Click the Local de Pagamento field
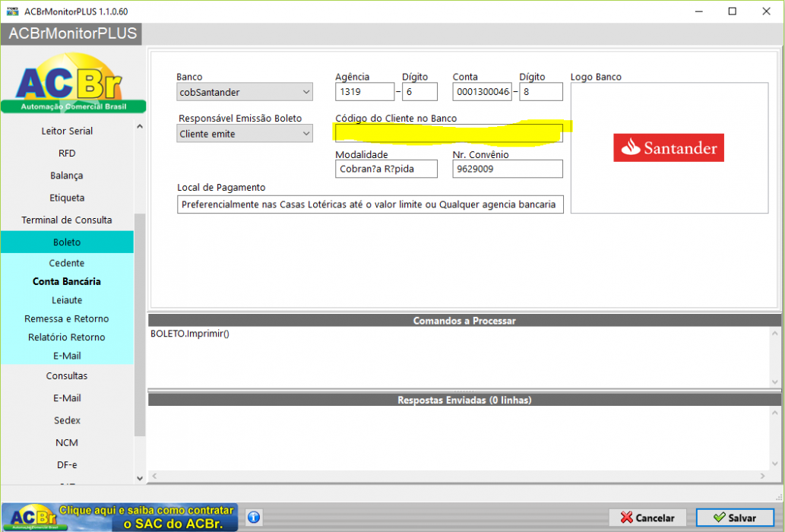785x532 pixels. [370, 204]
